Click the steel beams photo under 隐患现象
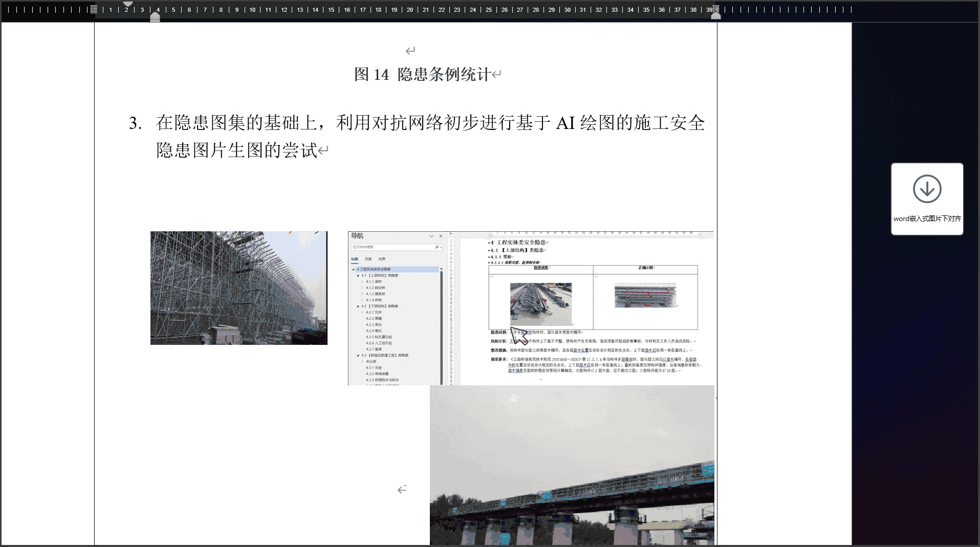980x547 pixels. (540, 304)
